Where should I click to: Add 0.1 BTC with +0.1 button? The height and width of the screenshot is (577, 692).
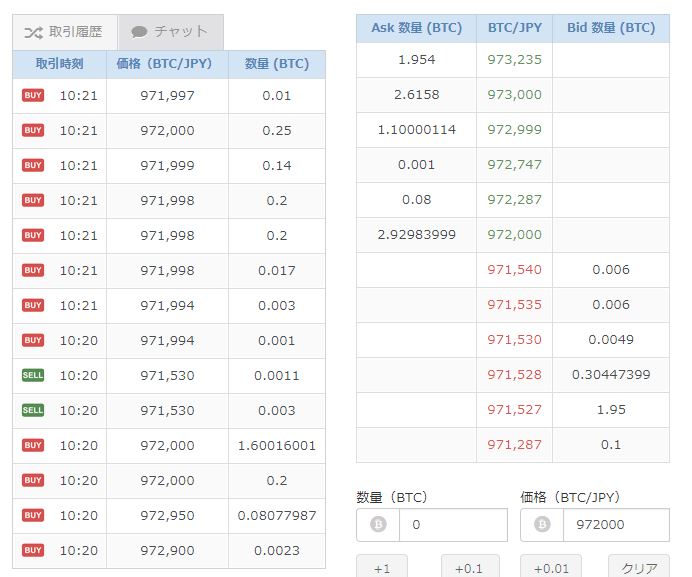click(x=470, y=566)
